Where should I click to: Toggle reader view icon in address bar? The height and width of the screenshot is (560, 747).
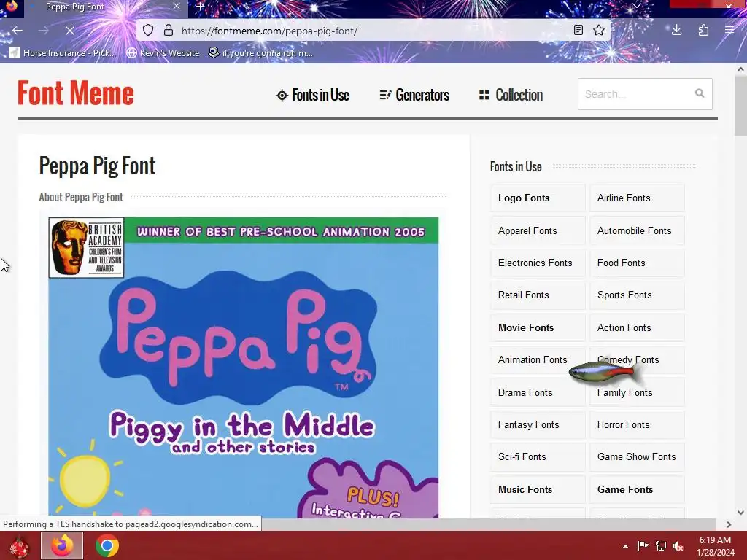(578, 31)
